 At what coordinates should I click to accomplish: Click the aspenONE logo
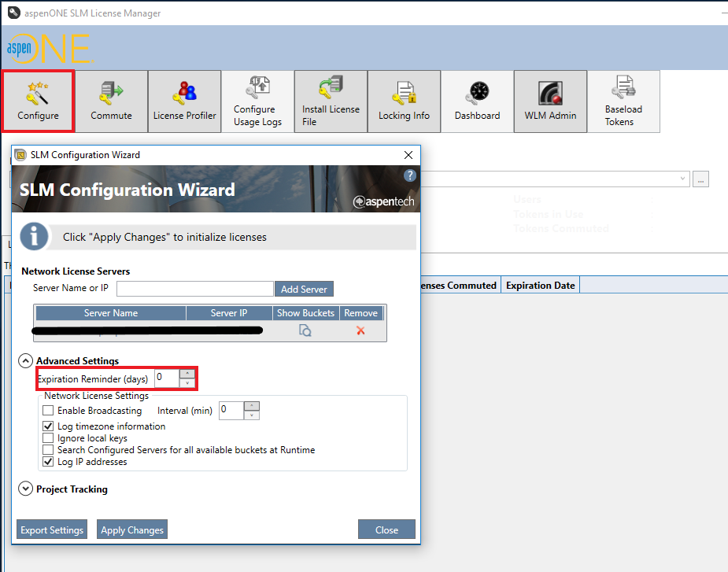50,48
